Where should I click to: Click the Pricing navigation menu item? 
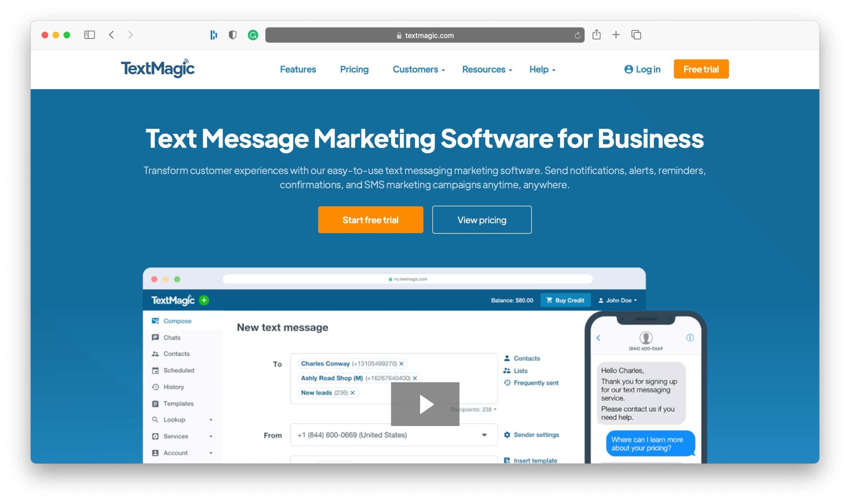(x=354, y=69)
